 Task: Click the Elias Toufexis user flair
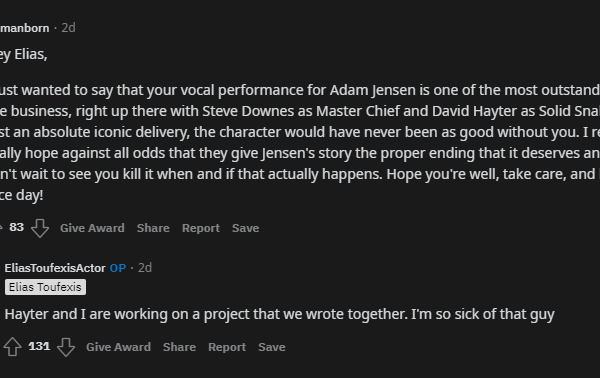(45, 287)
